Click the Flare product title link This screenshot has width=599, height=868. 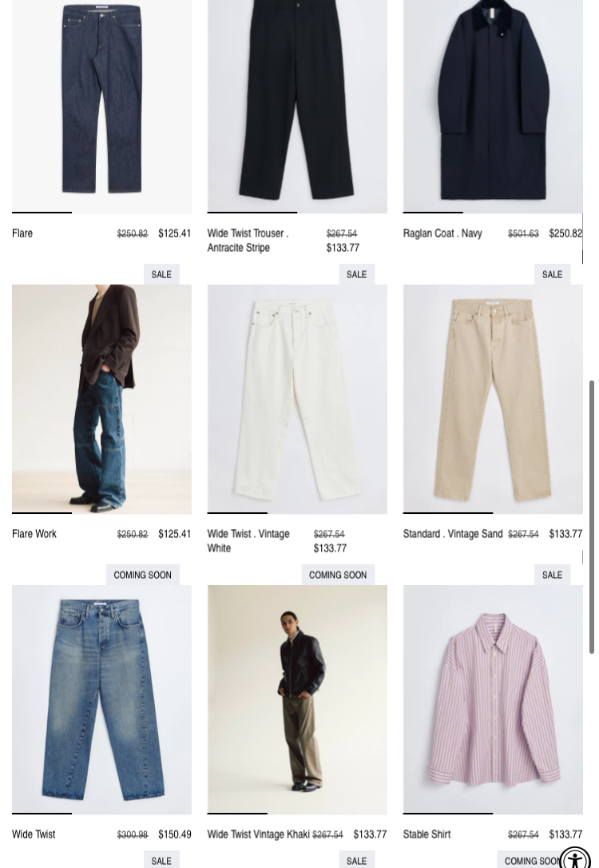(22, 233)
